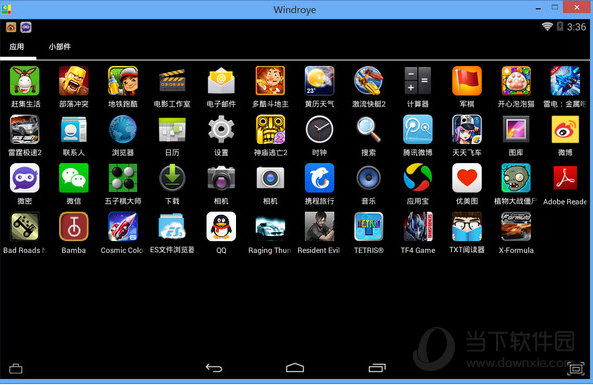Open the 电影工作室 movie studio app
Viewport: 593px width, 385px height.
tap(172, 81)
